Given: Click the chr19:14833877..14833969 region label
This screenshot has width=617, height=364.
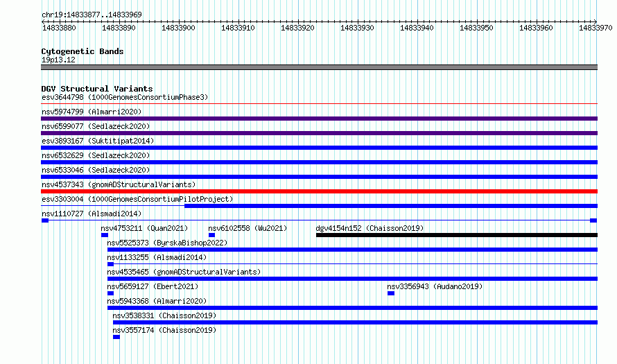Looking at the screenshot, I should pos(92,15).
